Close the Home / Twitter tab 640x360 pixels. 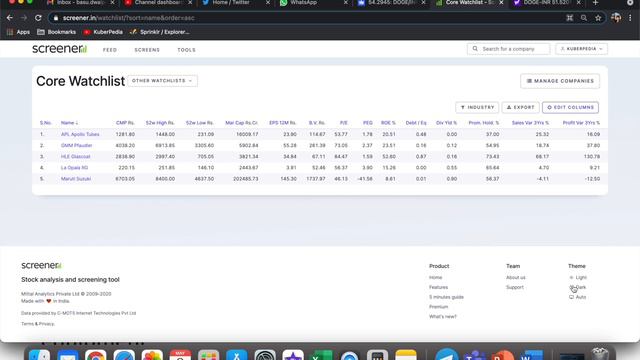tap(268, 3)
